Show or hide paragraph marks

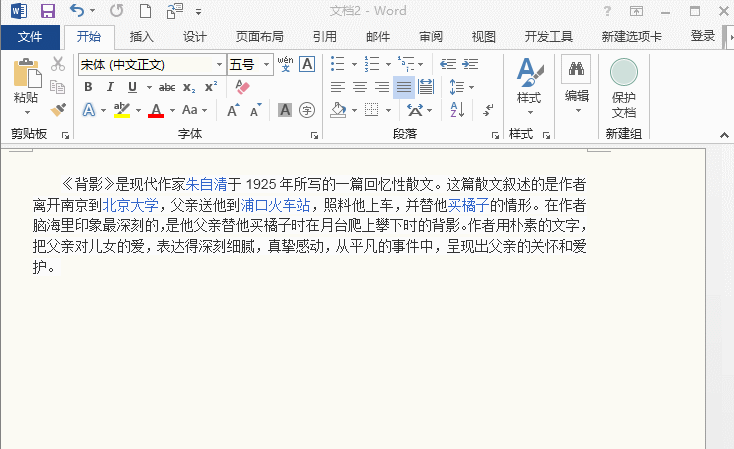[488, 110]
